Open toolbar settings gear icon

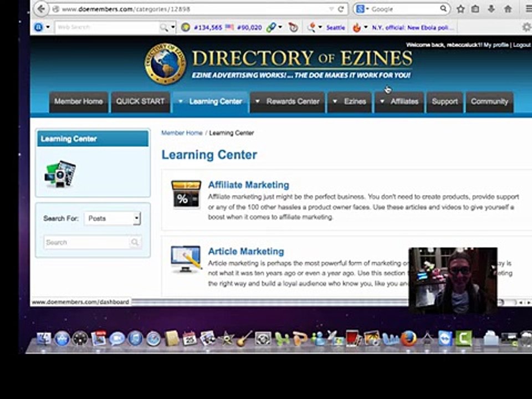[x=527, y=27]
